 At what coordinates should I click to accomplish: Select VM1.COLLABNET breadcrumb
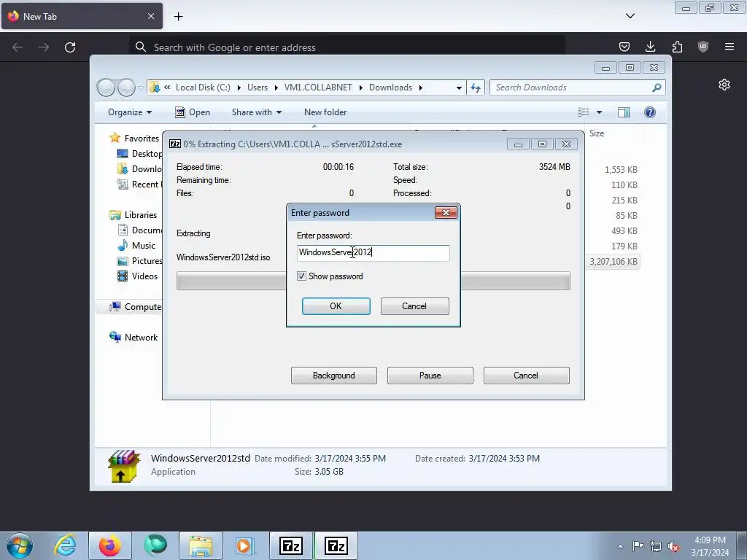coord(318,87)
